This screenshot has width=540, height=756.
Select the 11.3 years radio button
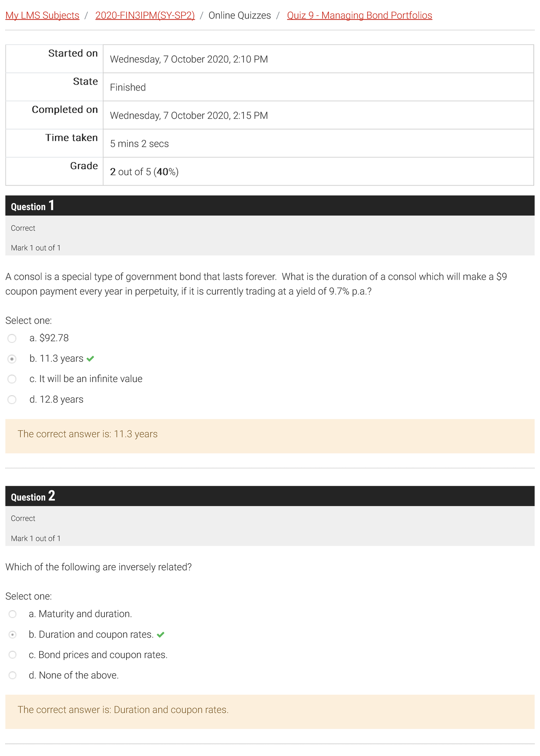12,359
